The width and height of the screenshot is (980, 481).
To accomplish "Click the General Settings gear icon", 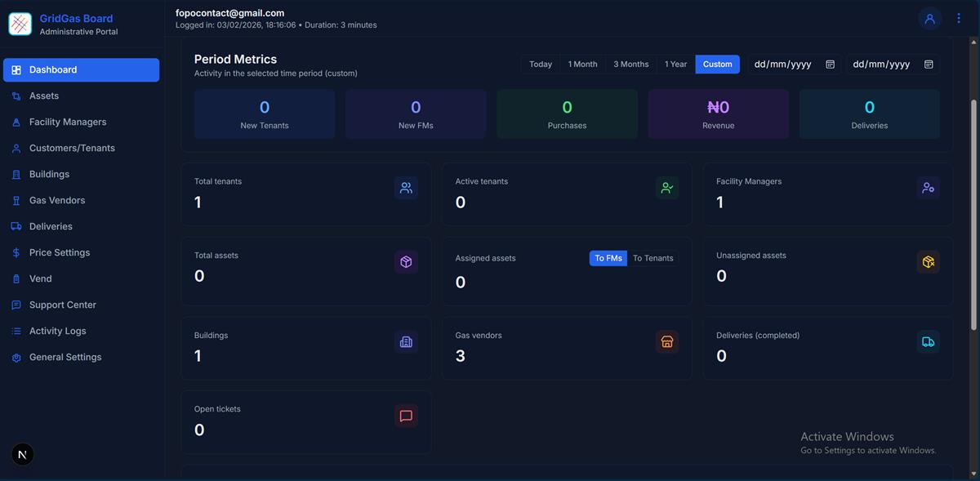I will (16, 358).
